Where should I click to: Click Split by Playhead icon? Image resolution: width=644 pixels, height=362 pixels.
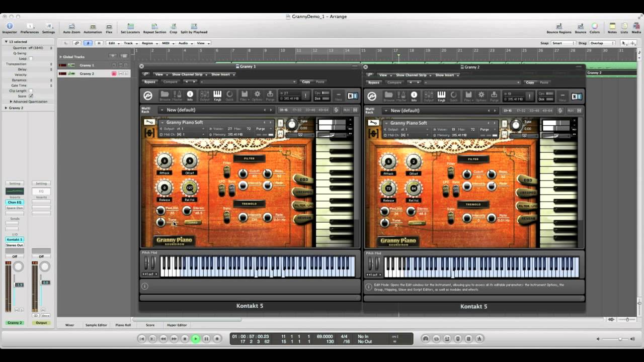[194, 28]
